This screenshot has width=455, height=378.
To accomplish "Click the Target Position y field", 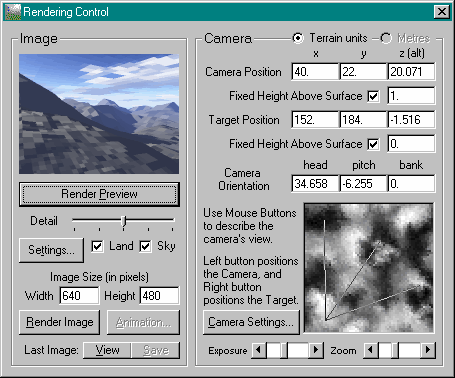I will pos(363,120).
